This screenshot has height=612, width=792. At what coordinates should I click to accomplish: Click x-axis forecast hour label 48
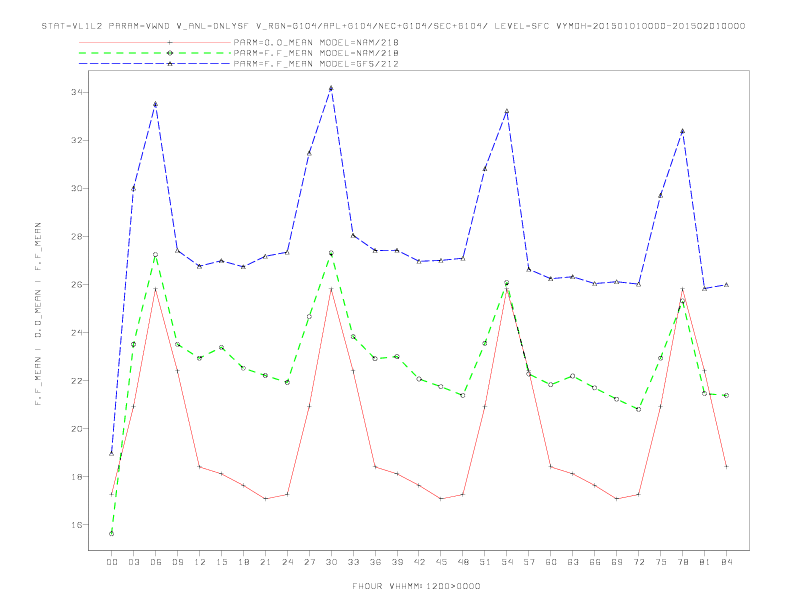pyautogui.click(x=463, y=562)
